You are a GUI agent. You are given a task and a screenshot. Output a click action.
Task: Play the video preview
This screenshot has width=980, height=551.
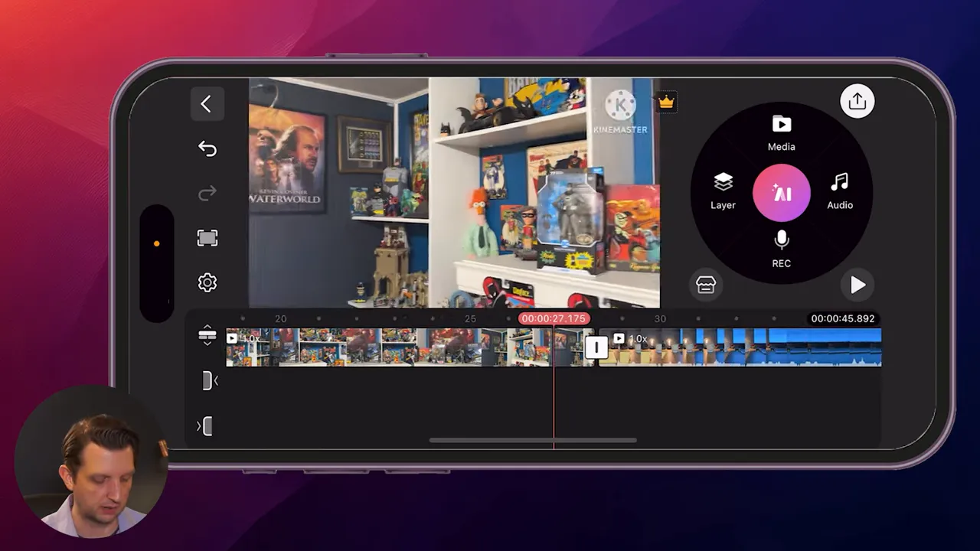click(x=857, y=285)
